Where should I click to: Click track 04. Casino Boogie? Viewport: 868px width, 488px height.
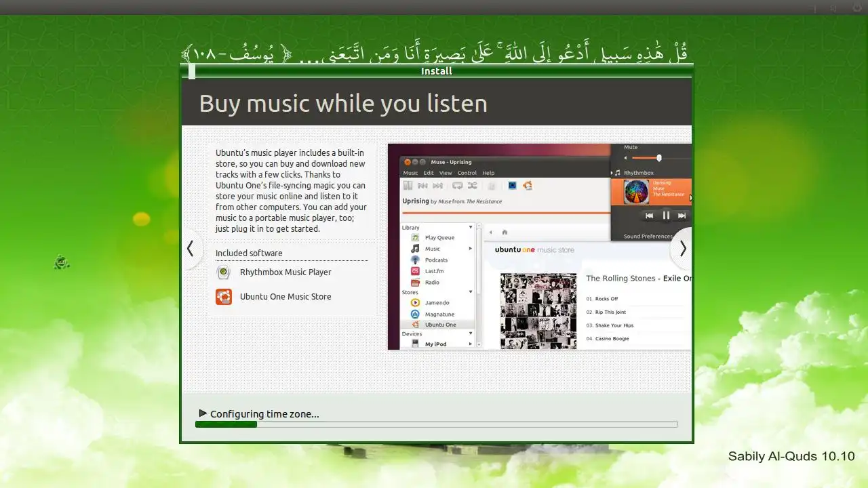coord(608,339)
